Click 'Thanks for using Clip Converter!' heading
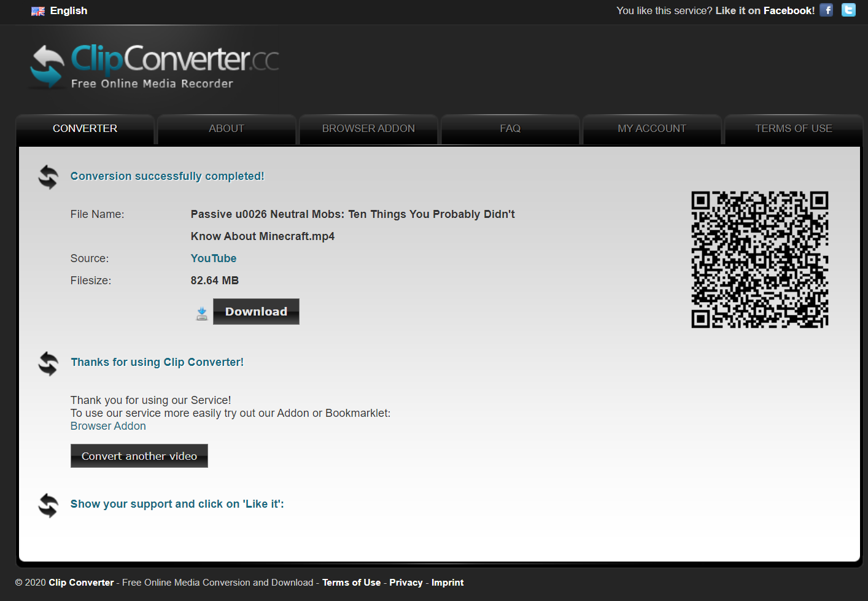The image size is (868, 601). (x=157, y=362)
